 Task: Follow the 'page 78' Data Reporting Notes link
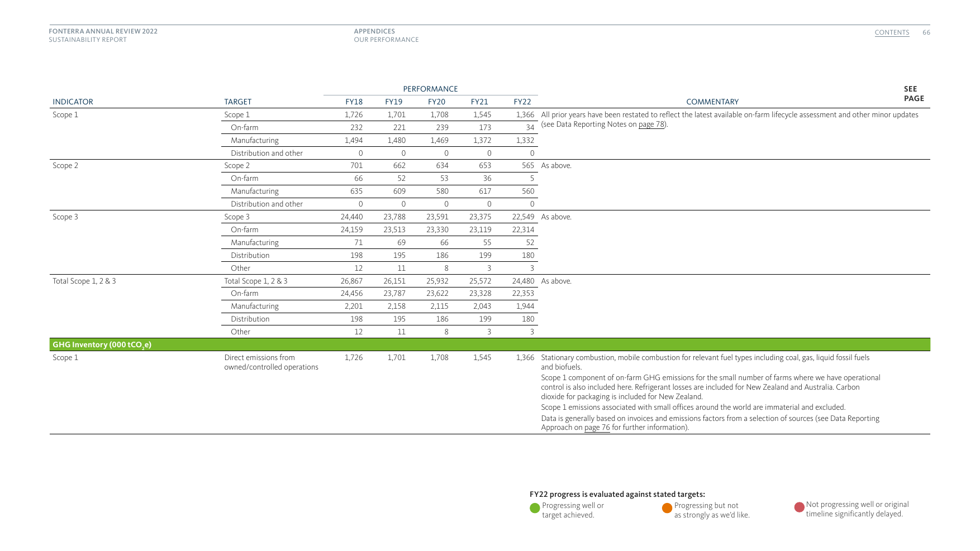(x=651, y=124)
